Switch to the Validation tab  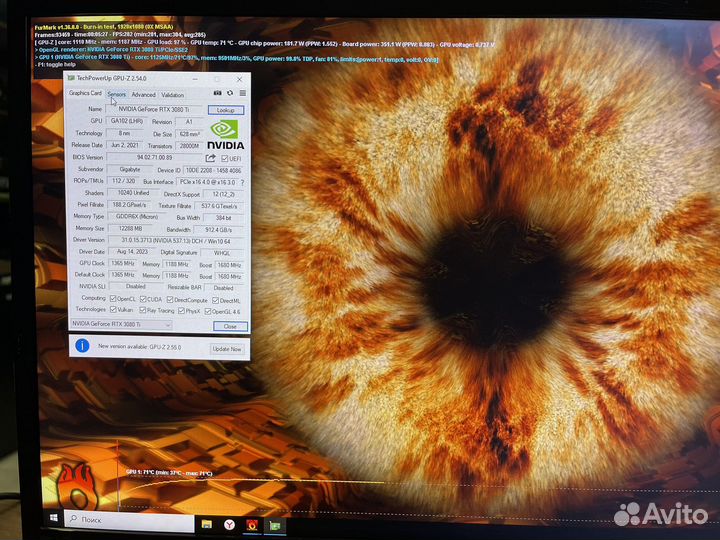coord(173,95)
